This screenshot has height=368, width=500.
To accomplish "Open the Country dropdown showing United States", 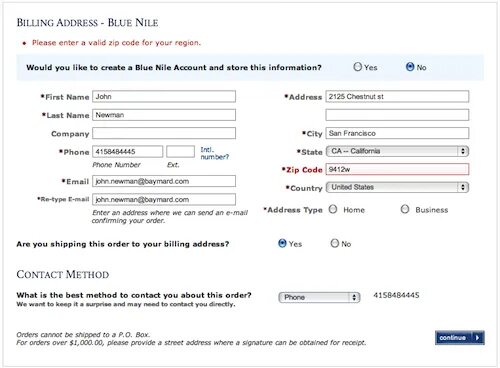I will click(x=397, y=187).
